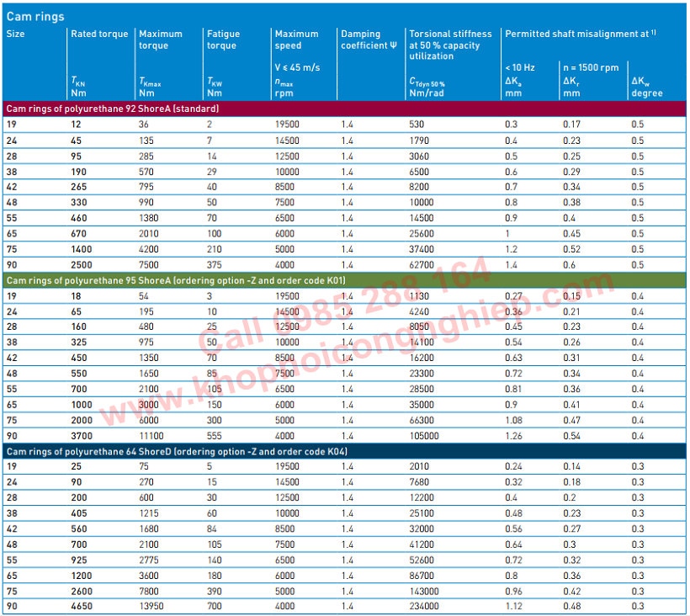
Task: Click the 'Cam rings' table title
Action: tap(35, 16)
